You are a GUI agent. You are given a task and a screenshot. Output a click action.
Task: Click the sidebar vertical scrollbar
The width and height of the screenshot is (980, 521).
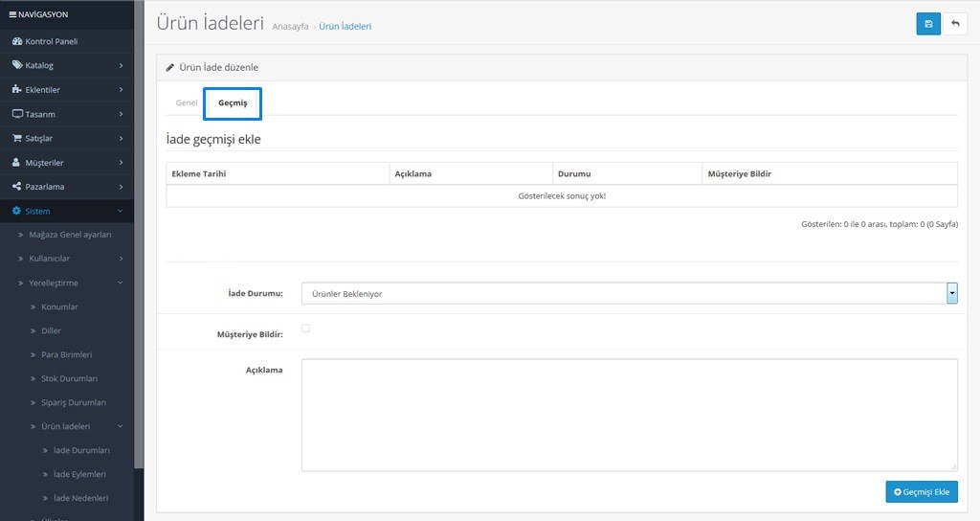pos(140,239)
